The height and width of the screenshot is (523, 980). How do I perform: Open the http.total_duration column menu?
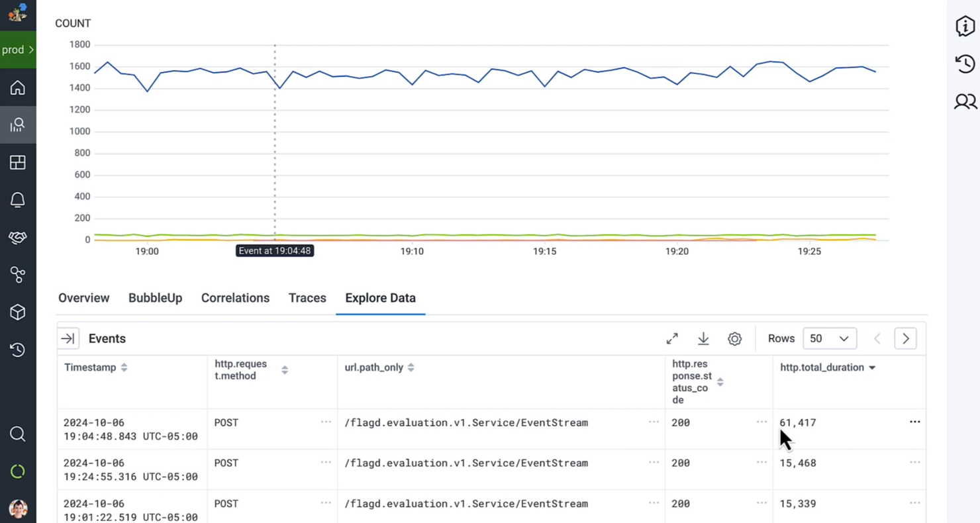[x=872, y=367]
